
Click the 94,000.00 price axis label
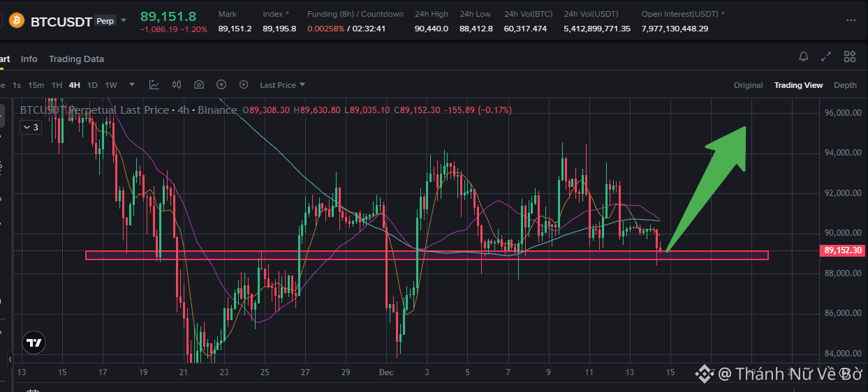click(843, 153)
